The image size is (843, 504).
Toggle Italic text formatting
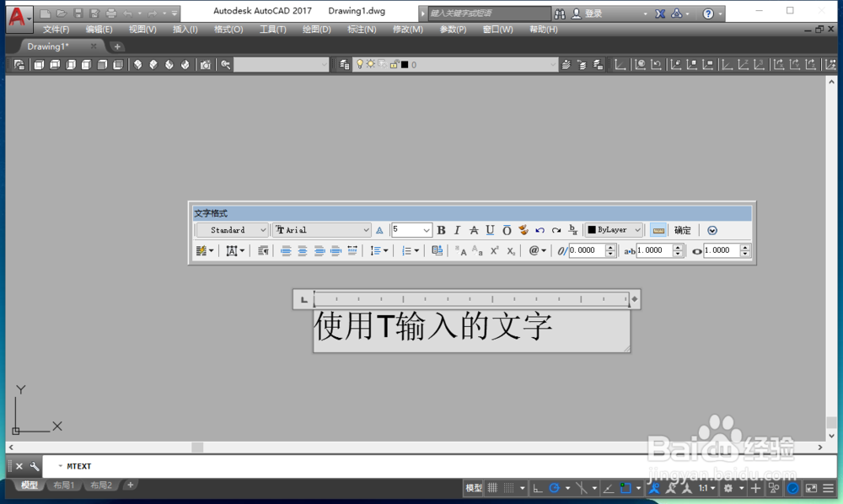457,230
